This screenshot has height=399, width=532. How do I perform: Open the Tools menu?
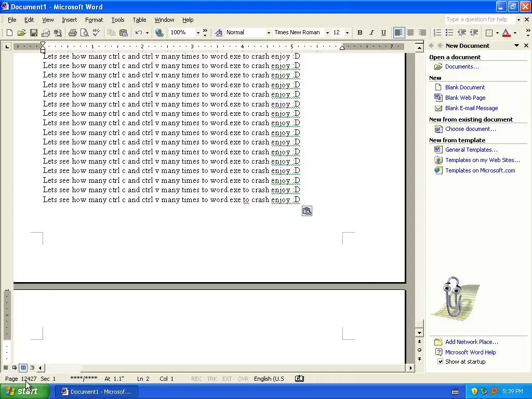click(118, 20)
